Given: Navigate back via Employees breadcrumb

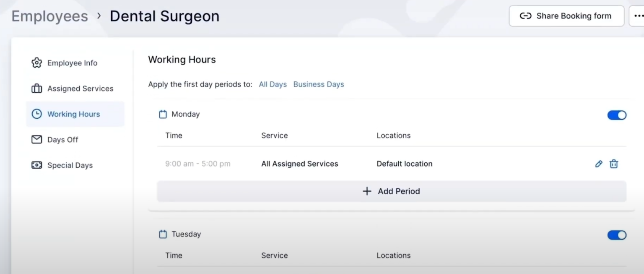Looking at the screenshot, I should coord(49,16).
